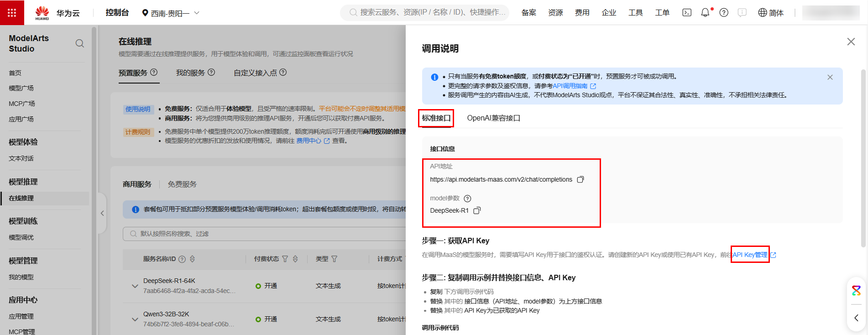Click the panel's vertical scrollbar
Viewport: 868px width, 335px height.
pos(863,157)
